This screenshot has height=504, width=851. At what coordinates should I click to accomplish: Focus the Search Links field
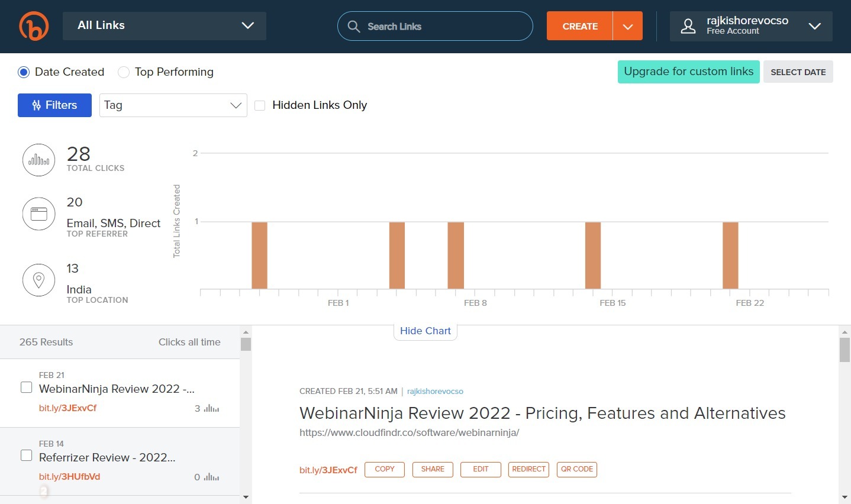(435, 26)
